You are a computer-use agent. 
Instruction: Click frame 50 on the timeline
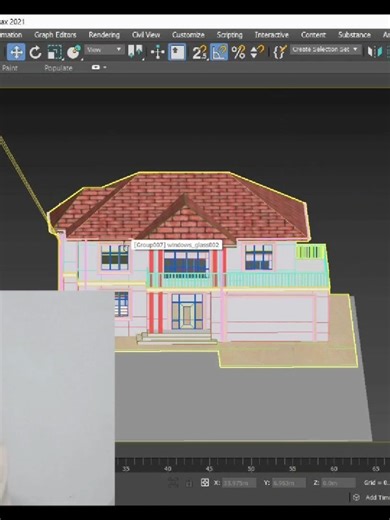tap(251, 469)
